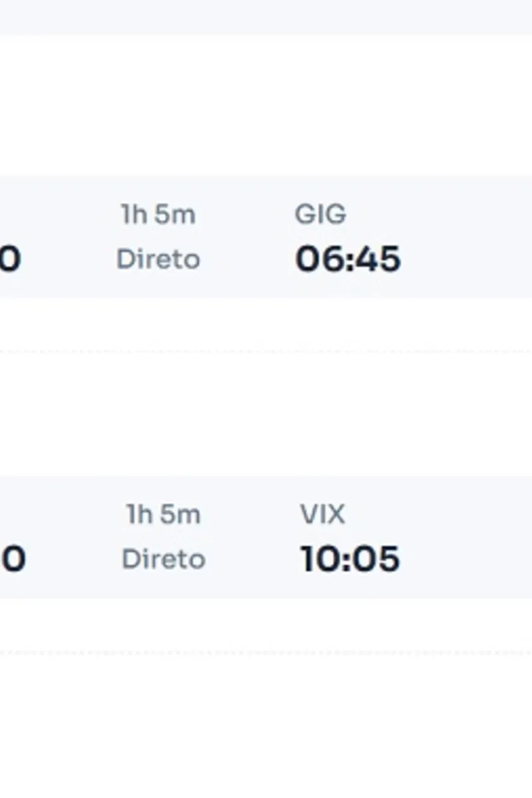Screen dimensions: 532x798
Task: Click the gray header bar at the top
Action: tap(266, 17)
